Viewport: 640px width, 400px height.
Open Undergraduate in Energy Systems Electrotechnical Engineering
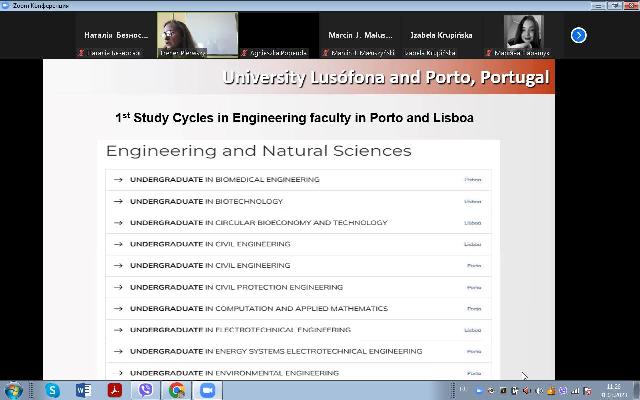tap(298, 351)
